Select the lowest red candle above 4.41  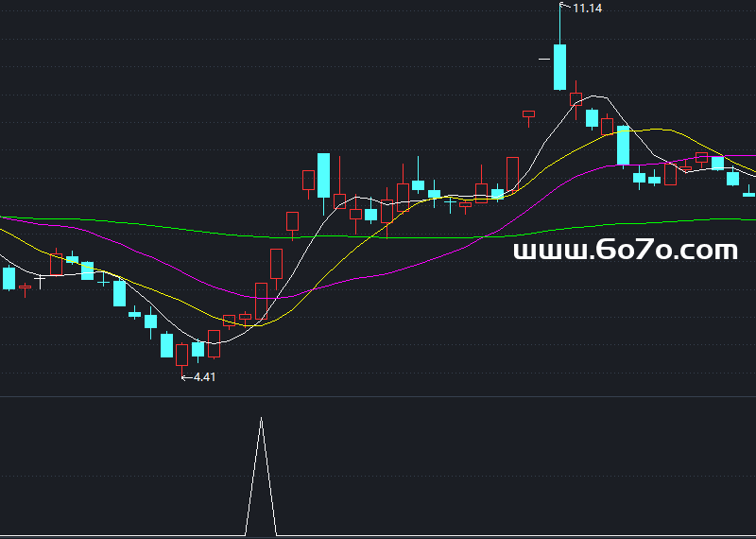click(x=182, y=355)
